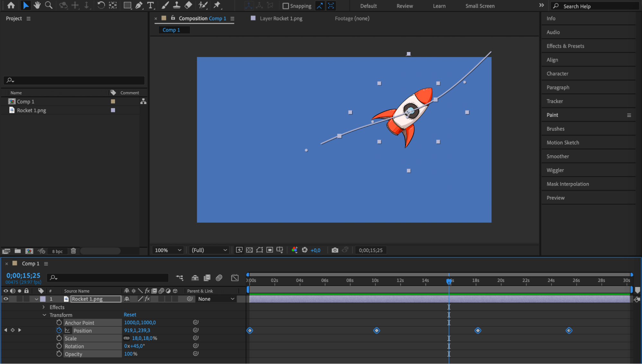Select the Pen tool
Viewport: 642px width, 364px height.
[x=139, y=5]
